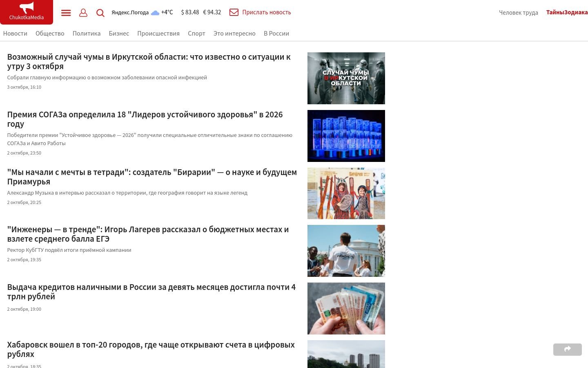Click the ruble banknotes thumbnail

tap(346, 308)
